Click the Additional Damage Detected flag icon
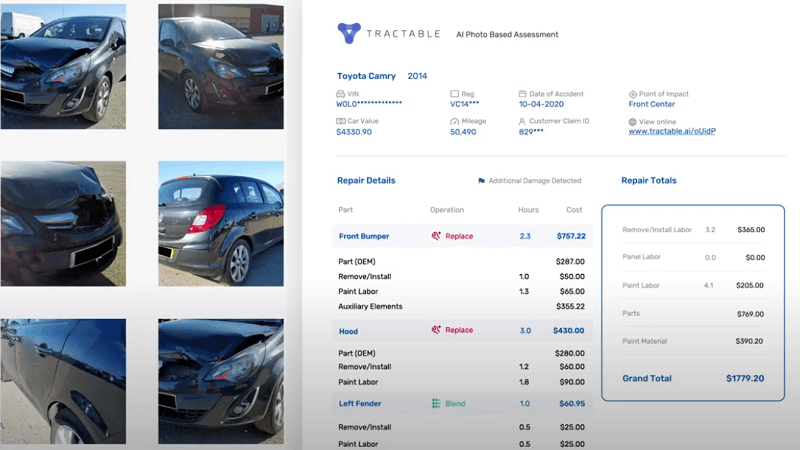Screen dimensions: 800x450 [481, 181]
